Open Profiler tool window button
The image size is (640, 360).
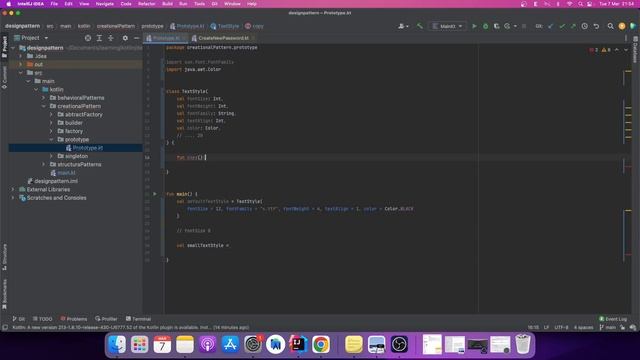(x=106, y=319)
